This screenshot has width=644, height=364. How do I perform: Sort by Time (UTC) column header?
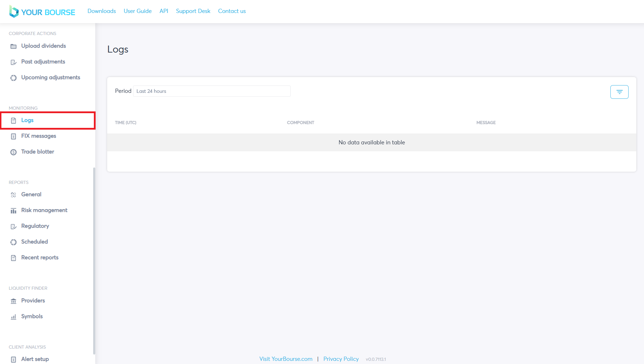125,123
